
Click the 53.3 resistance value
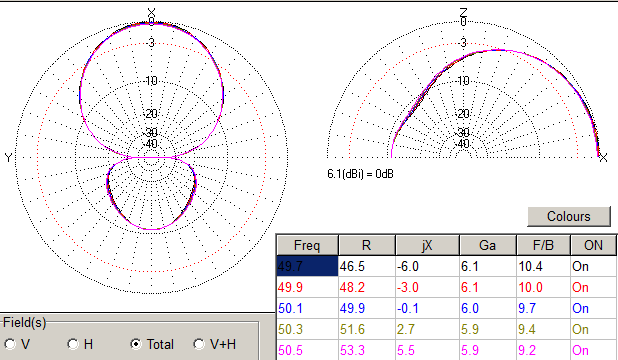click(x=352, y=350)
